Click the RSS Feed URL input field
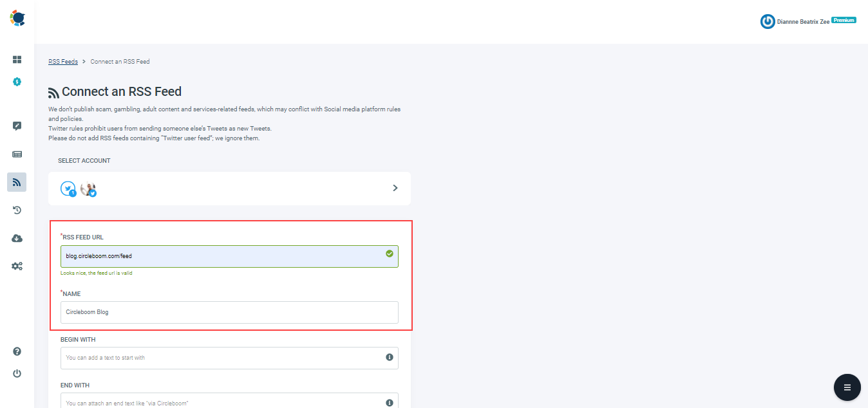Viewport: 868px width, 408px height. [x=229, y=255]
